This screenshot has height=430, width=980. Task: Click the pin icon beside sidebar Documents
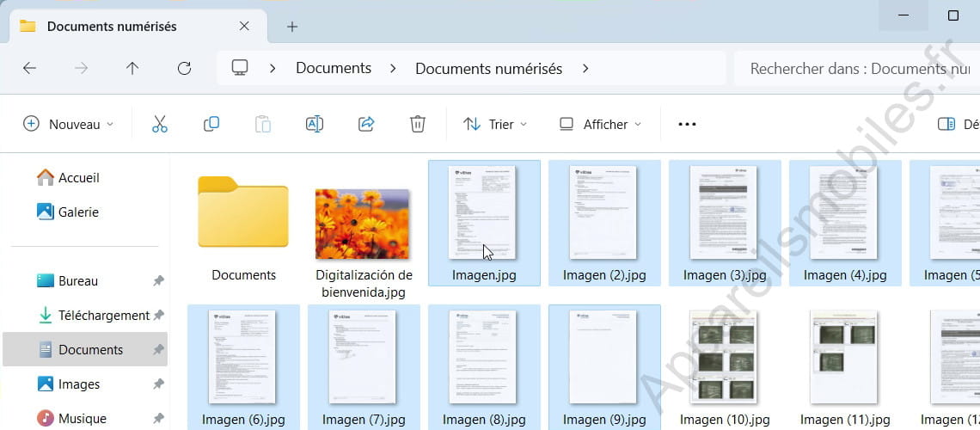coord(159,349)
